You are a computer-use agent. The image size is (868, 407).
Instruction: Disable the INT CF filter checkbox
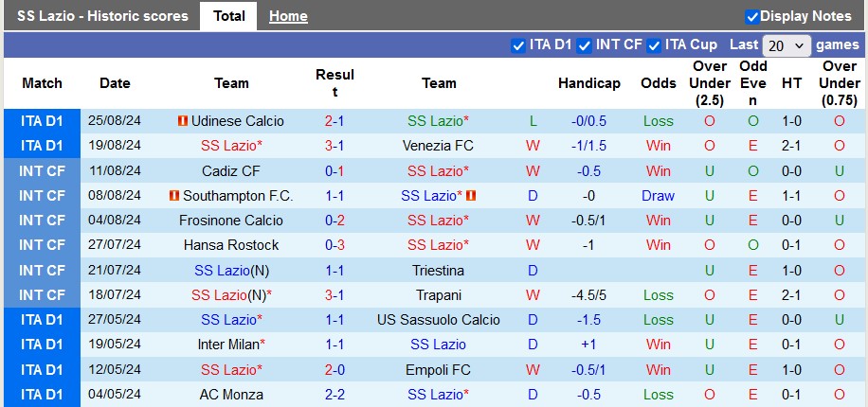click(585, 45)
